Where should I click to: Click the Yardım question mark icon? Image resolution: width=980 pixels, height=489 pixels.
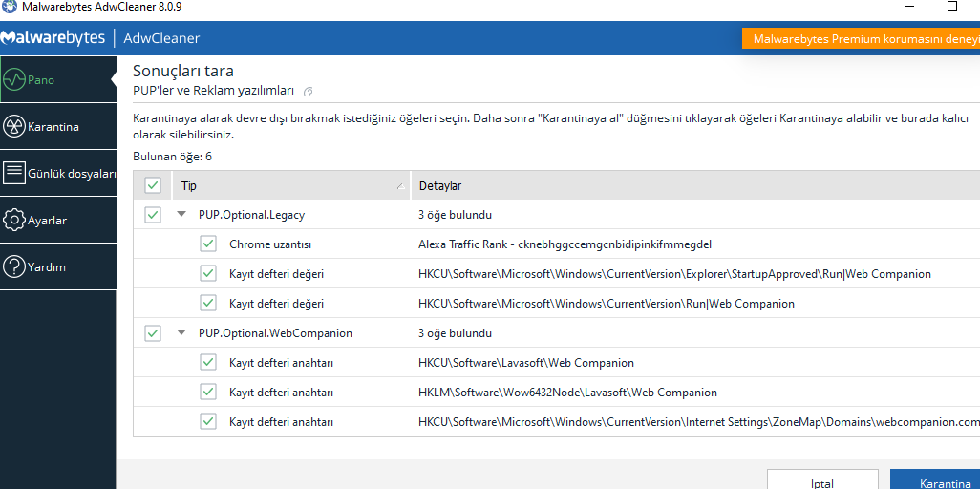pos(14,267)
